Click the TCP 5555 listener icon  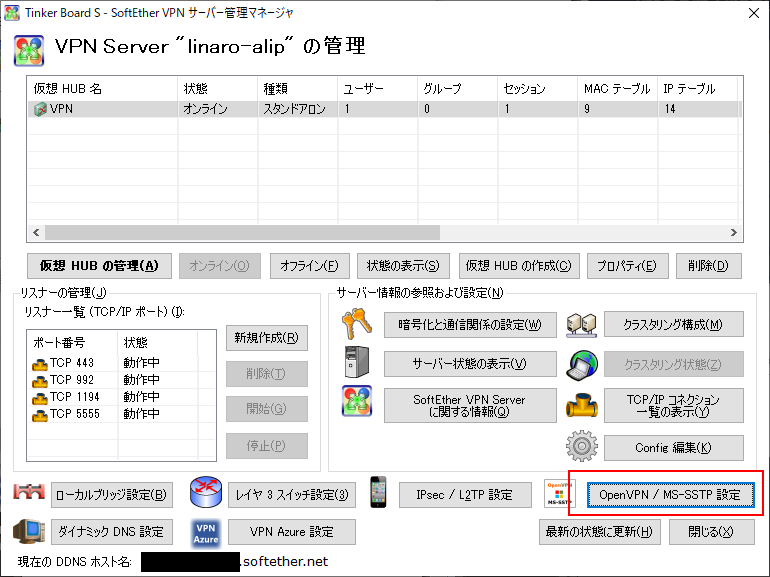tap(40, 415)
